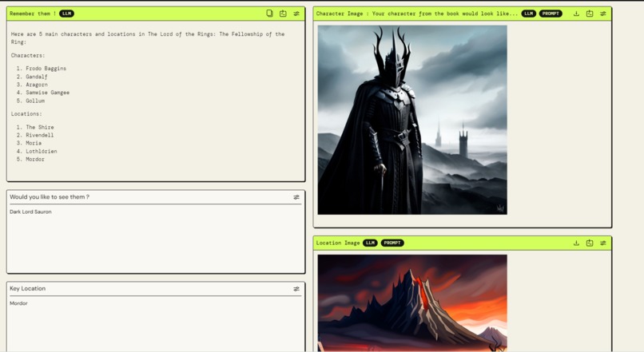Click 'Gollum' in the characters list

pos(35,101)
